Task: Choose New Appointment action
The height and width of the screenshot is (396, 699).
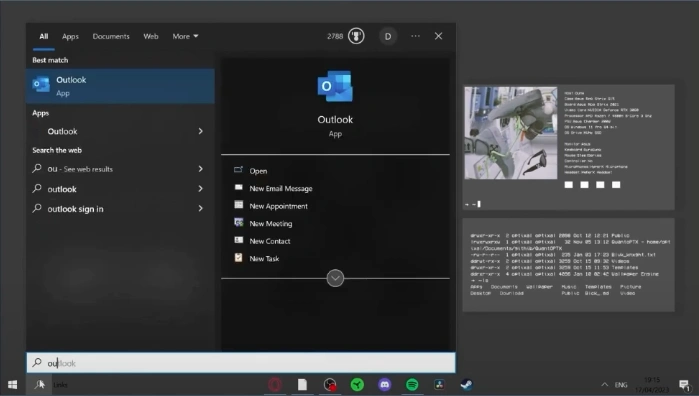Action: [x=279, y=206]
